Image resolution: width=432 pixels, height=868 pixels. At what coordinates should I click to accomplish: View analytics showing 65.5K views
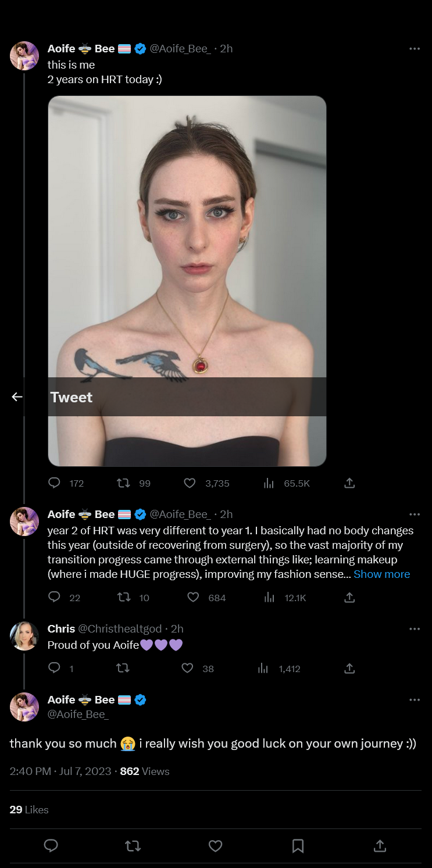click(269, 483)
